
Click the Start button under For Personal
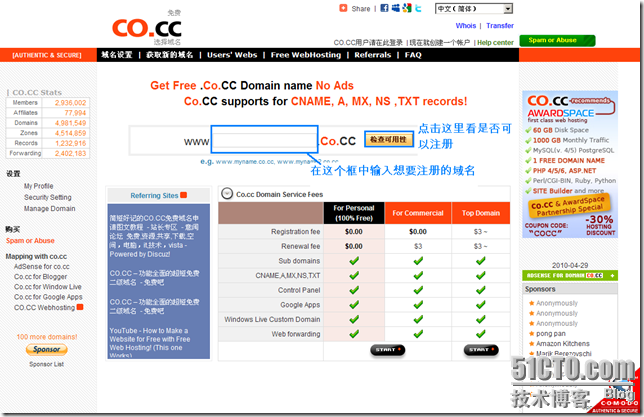coord(387,350)
